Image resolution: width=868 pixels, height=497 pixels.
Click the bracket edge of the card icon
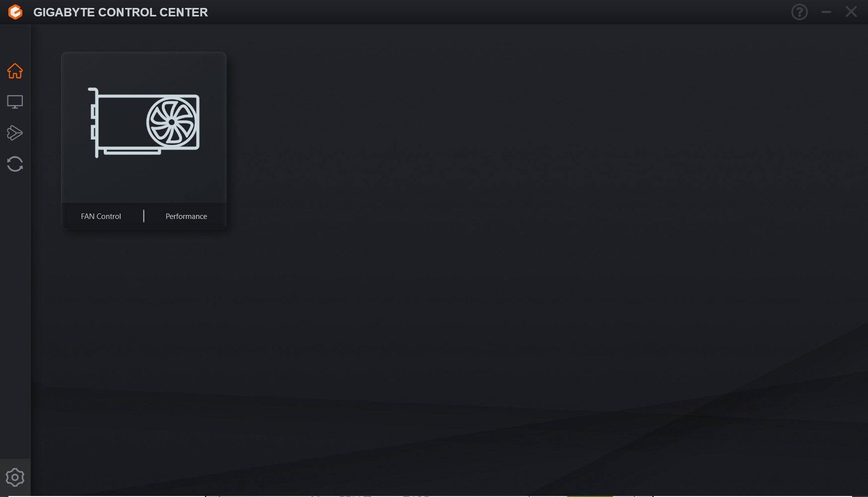point(93,123)
